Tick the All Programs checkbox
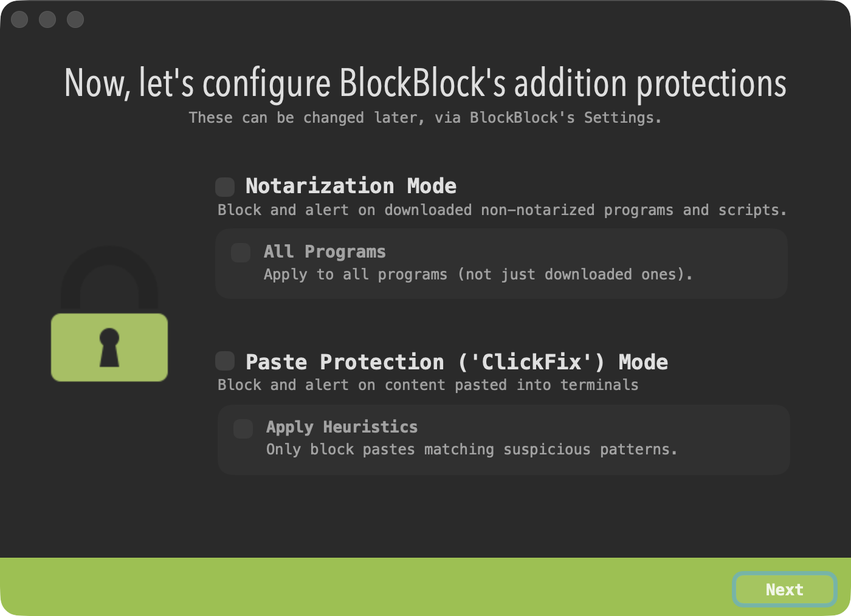This screenshot has width=851, height=616. [x=241, y=253]
